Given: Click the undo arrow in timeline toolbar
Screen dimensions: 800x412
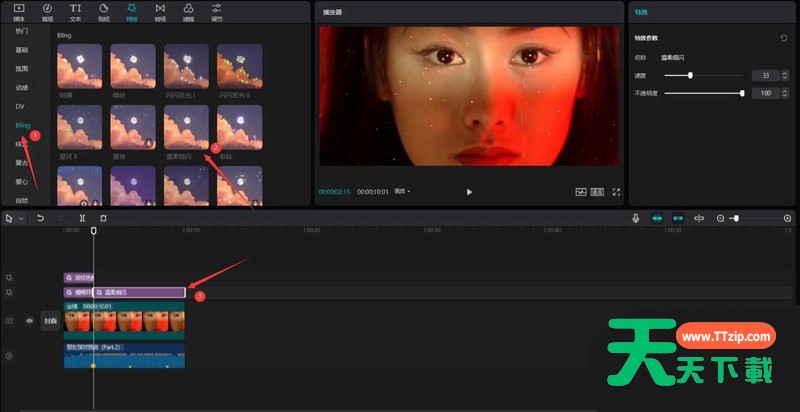Looking at the screenshot, I should pos(41,217).
